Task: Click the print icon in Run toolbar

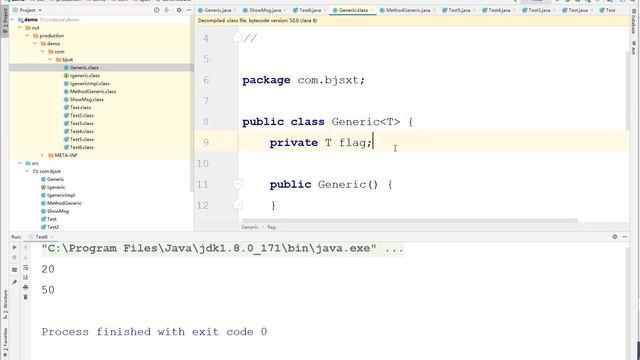Action: point(25,287)
